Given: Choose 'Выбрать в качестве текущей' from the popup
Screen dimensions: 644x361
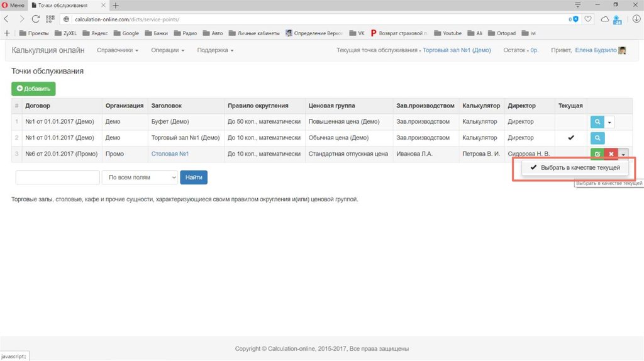Looking at the screenshot, I should [575, 168].
